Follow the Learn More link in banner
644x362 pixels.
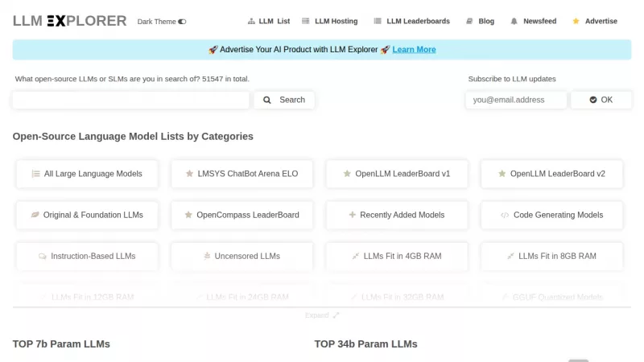pos(414,50)
